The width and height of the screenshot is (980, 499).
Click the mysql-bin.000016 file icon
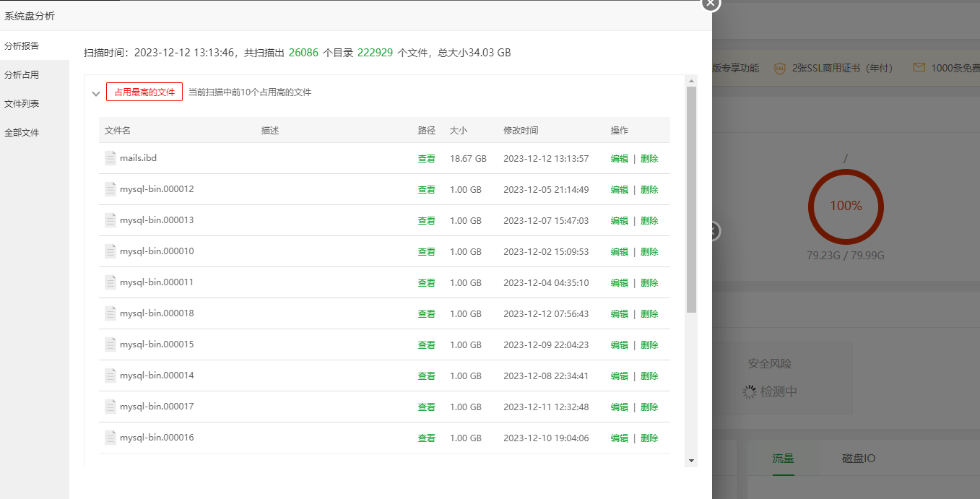click(x=110, y=438)
